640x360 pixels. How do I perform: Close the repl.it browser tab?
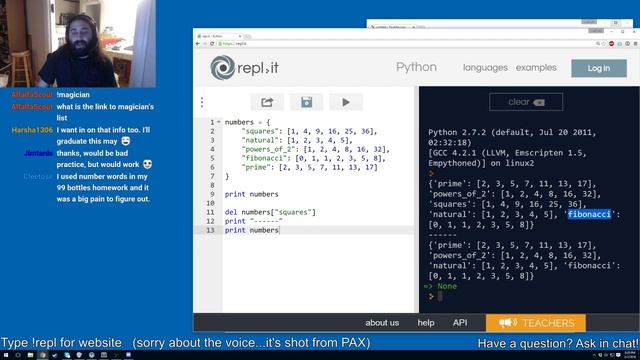[x=240, y=36]
